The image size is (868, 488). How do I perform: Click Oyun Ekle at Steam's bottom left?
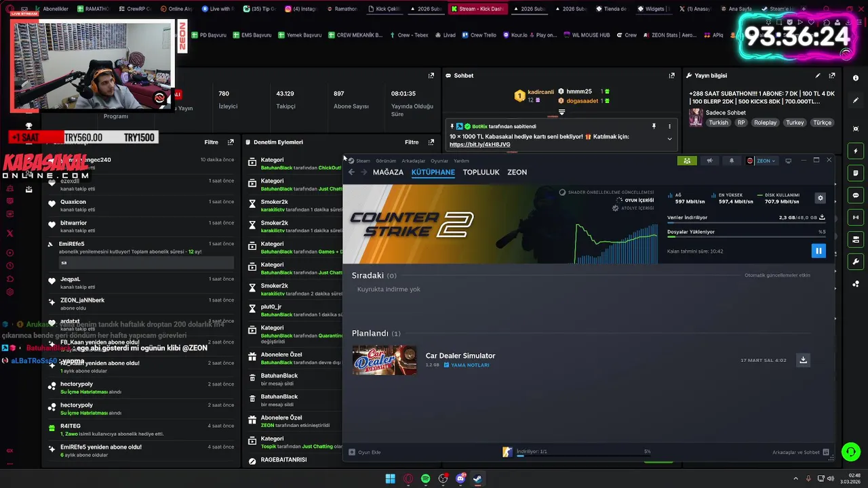coord(365,452)
